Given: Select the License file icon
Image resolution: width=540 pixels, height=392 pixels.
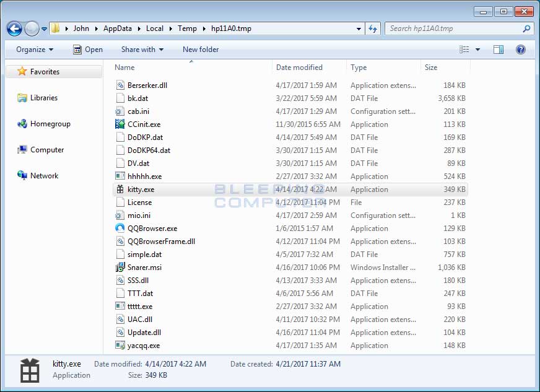Looking at the screenshot, I should click(120, 203).
